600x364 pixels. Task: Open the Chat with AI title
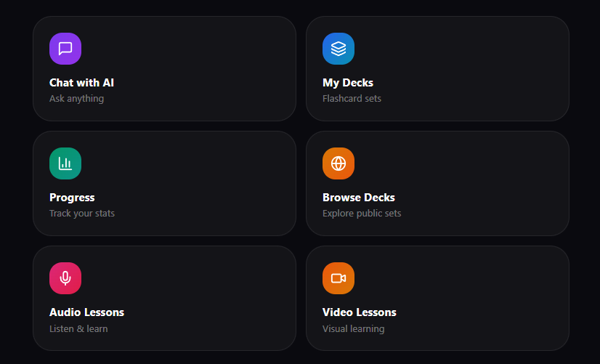[x=81, y=83]
